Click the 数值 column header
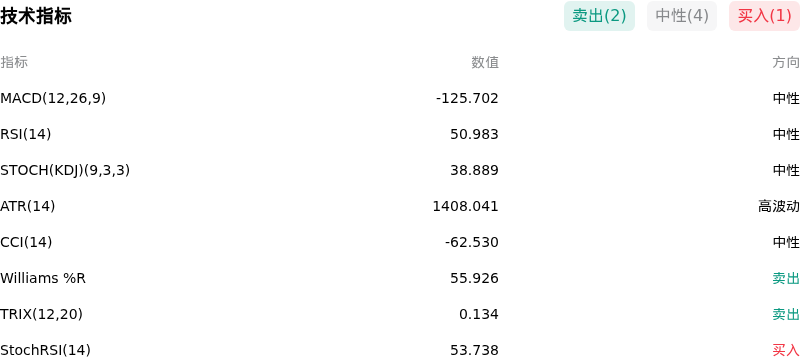Image resolution: width=800 pixels, height=360 pixels. click(x=485, y=62)
